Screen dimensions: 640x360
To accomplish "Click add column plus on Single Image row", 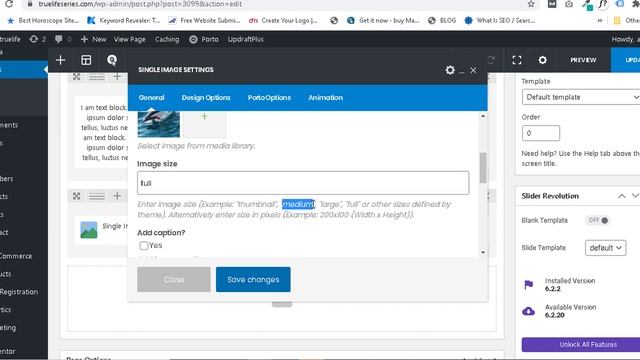I will tap(117, 196).
